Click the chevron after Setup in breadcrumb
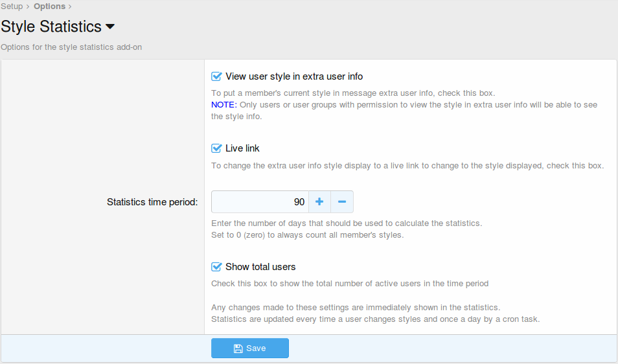This screenshot has width=618, height=364. pos(28,6)
